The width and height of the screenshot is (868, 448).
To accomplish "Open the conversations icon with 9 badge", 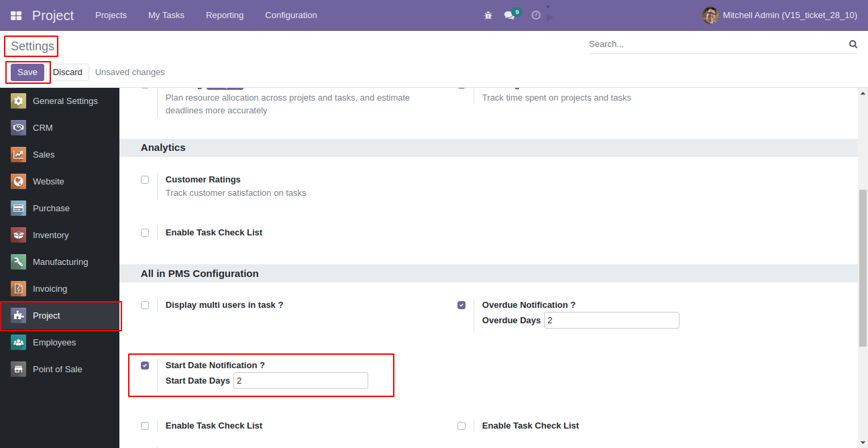I will tap(512, 14).
